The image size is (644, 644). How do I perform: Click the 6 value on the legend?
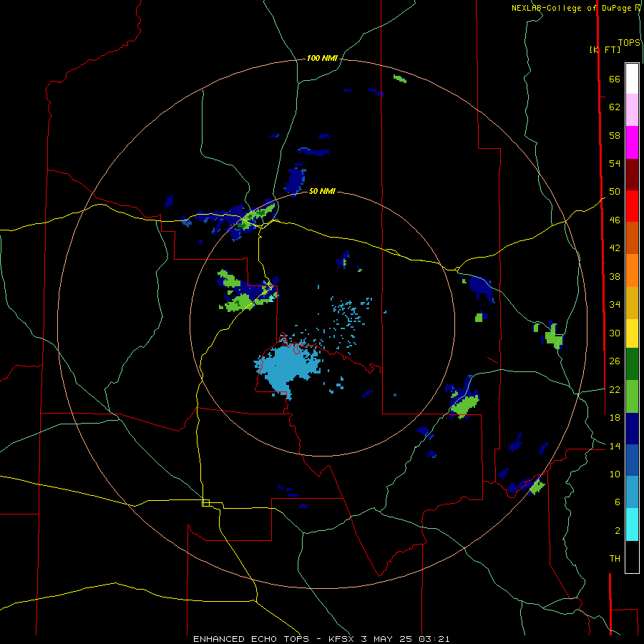(x=617, y=502)
